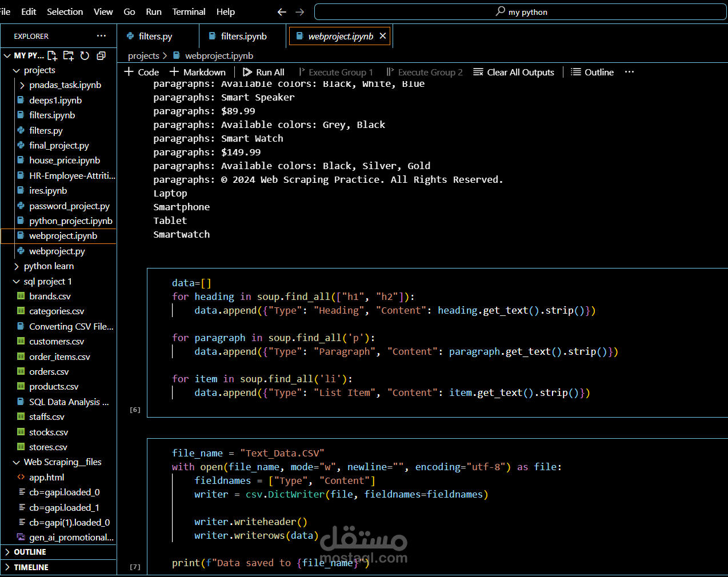This screenshot has height=577, width=728.
Task: Open orders.csv file
Action: 49,372
